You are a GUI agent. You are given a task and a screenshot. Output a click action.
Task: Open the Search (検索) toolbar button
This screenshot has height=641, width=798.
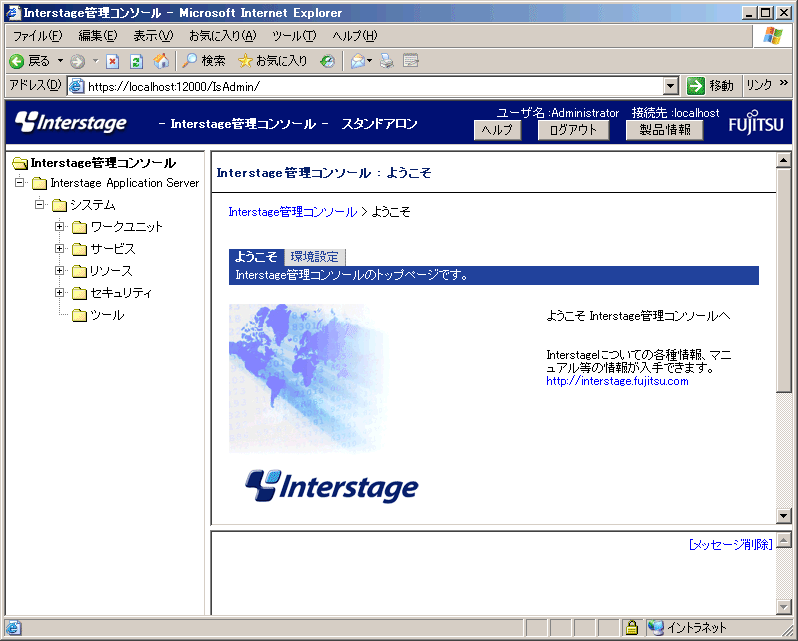click(204, 61)
